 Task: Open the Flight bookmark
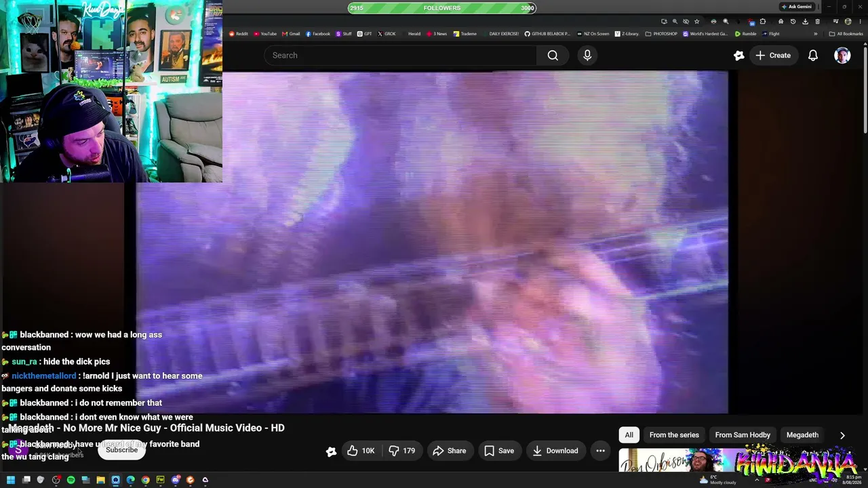770,34
